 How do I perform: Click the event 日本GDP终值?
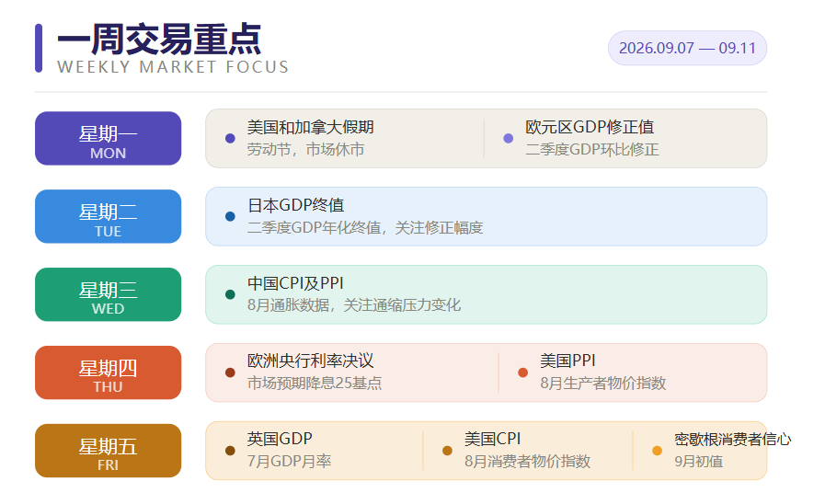[296, 205]
